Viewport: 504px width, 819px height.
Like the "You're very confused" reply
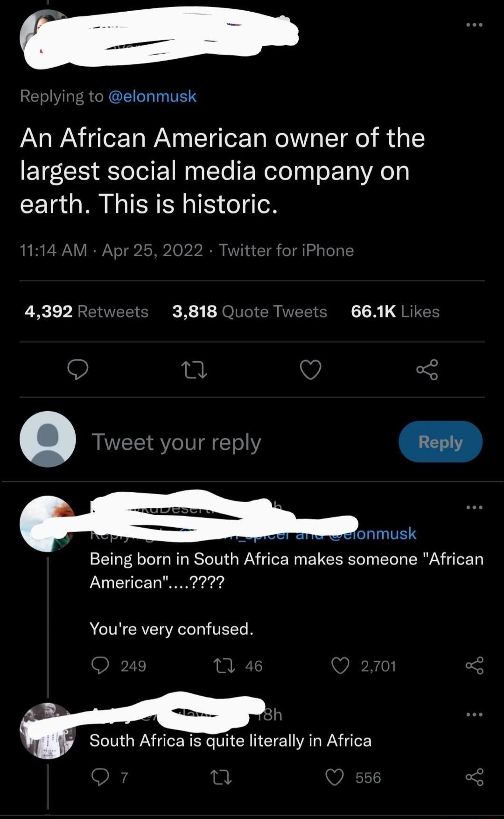340,665
